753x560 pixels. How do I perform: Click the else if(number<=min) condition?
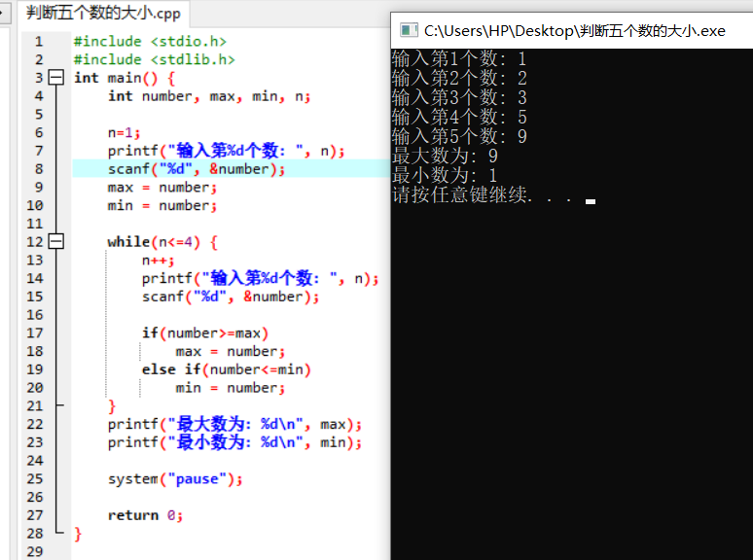(226, 369)
